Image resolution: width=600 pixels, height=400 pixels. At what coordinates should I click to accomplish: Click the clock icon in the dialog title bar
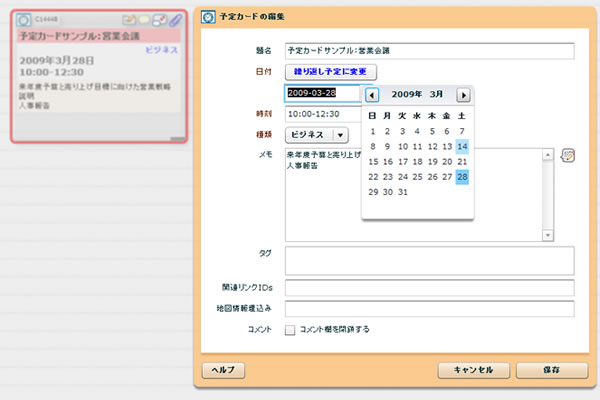point(207,17)
